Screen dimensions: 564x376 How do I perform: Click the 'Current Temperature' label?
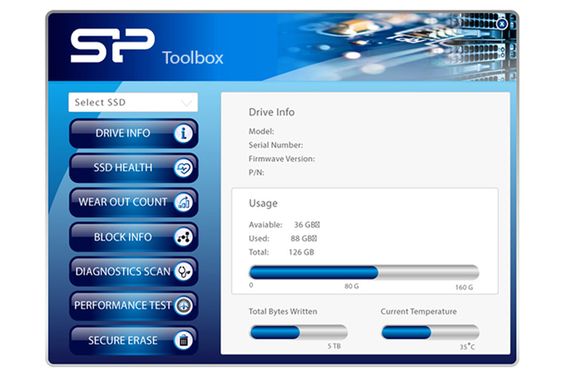pyautogui.click(x=419, y=312)
